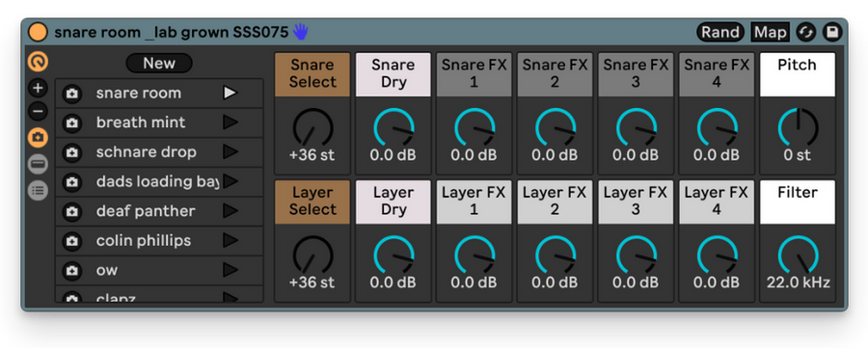Image resolution: width=868 pixels, height=348 pixels.
Task: Launch the breath mint variation
Action: 231,122
